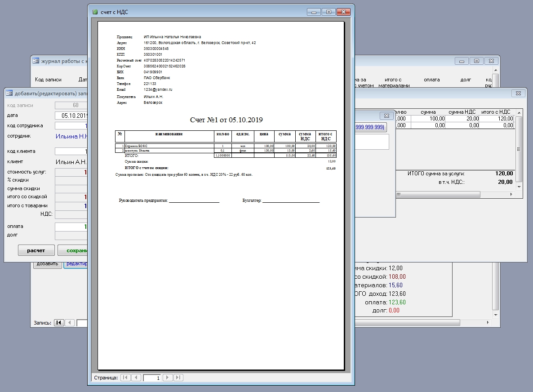Screen dimensions: 533x392
Task: Click the Код записи column header in журнал
Action: (x=48, y=80)
